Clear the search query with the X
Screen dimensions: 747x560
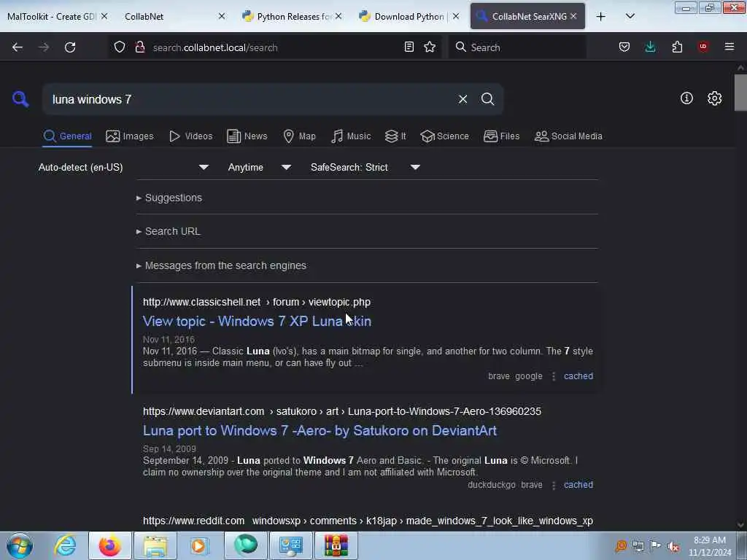pos(462,99)
